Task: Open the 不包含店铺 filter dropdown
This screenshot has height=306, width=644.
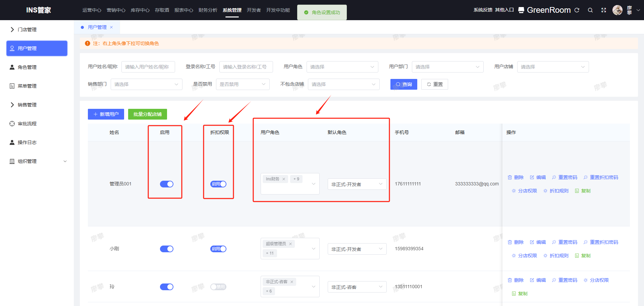Action: 344,84
